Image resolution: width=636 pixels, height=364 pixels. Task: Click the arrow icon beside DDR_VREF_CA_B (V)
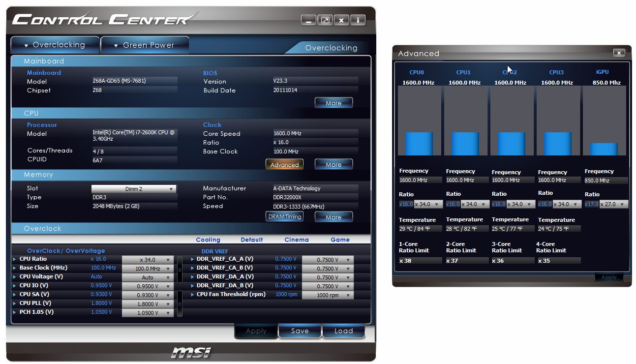192,268
